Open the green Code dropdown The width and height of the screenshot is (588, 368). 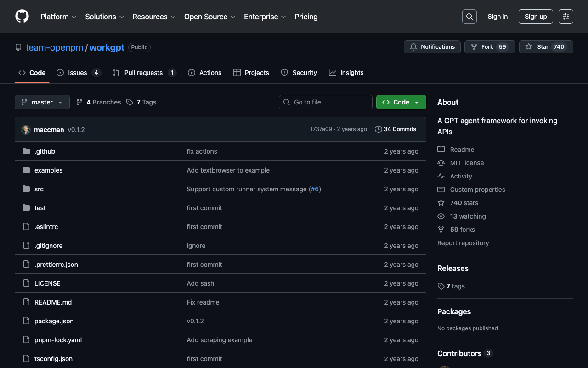point(401,102)
